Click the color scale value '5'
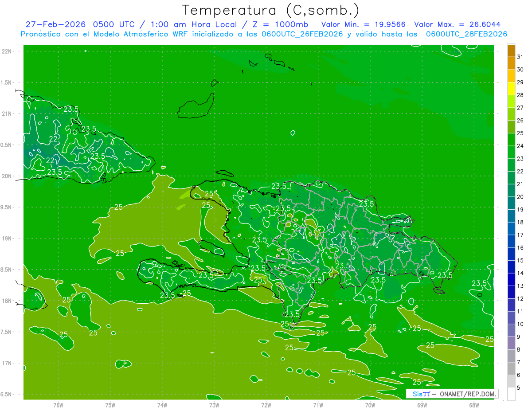Viewport: 532px width, 411px height. click(519, 387)
